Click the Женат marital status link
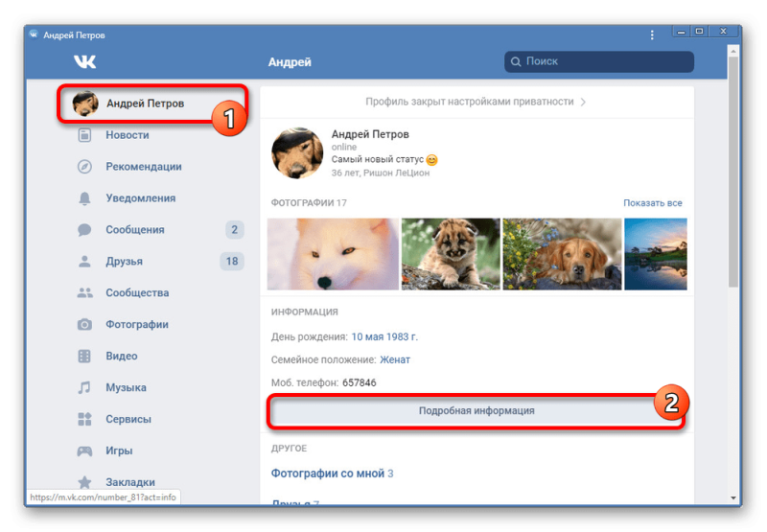The height and width of the screenshot is (532, 767). pyautogui.click(x=395, y=359)
